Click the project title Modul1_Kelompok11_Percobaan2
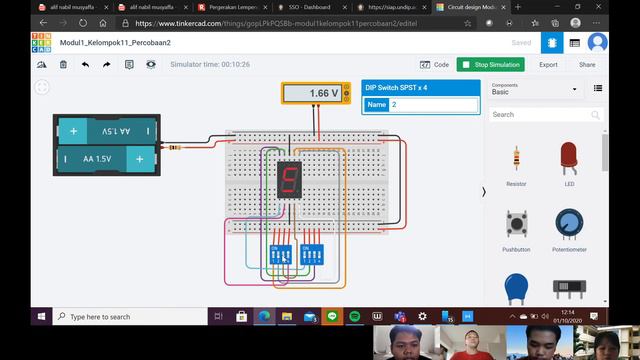 tap(115, 43)
